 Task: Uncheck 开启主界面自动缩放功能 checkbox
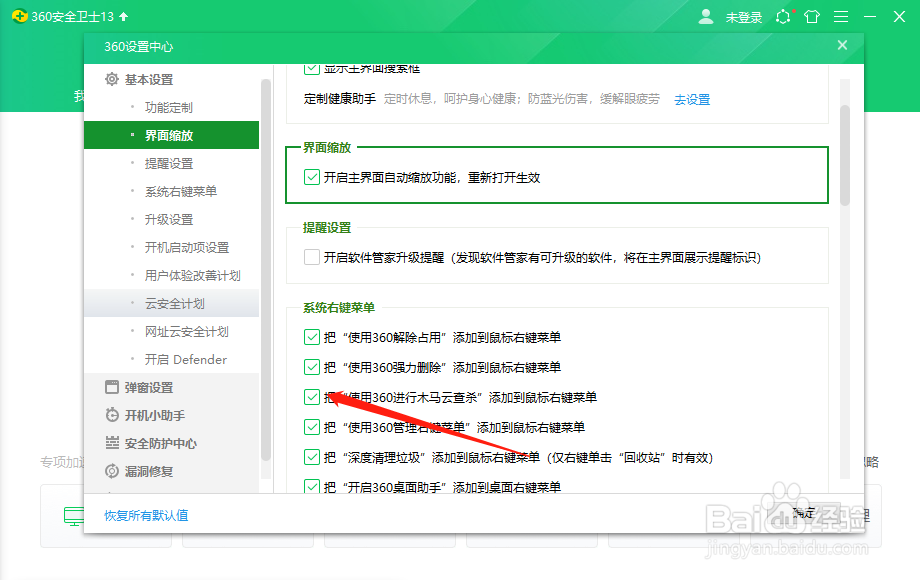tap(312, 177)
